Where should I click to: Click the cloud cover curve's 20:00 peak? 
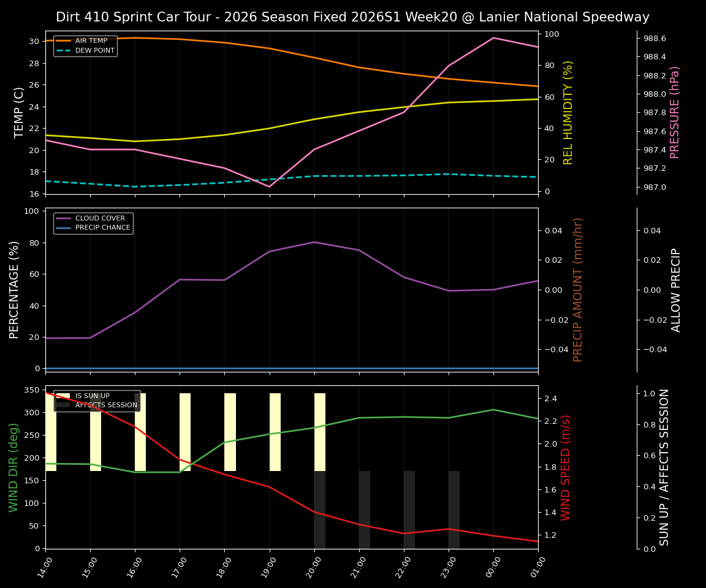[x=314, y=242]
